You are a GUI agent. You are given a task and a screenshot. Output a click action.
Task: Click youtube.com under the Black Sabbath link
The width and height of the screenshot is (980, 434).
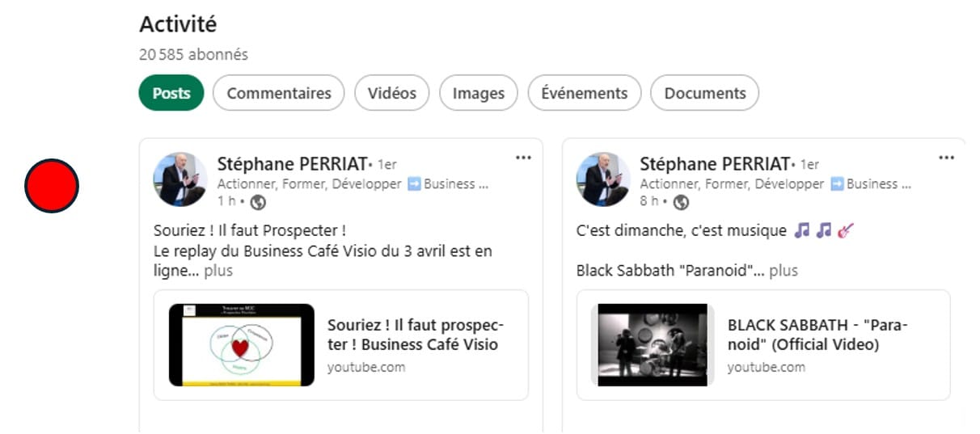[767, 368]
